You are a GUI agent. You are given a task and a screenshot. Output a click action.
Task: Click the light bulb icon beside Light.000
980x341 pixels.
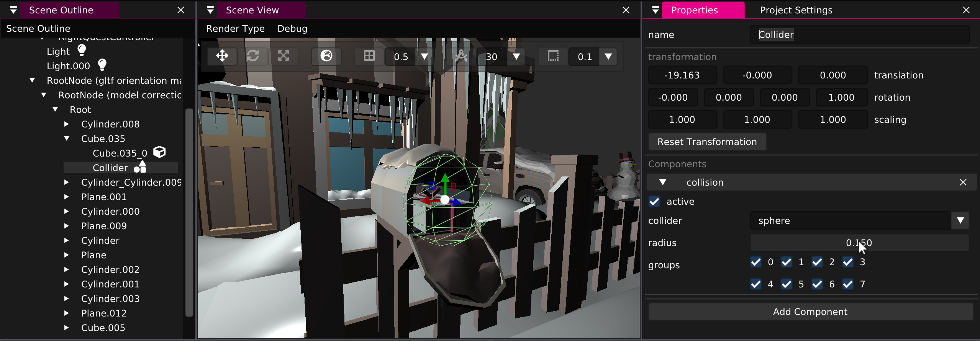point(102,65)
